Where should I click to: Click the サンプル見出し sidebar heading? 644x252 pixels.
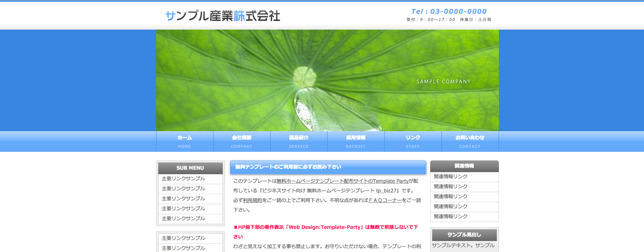coord(464,235)
